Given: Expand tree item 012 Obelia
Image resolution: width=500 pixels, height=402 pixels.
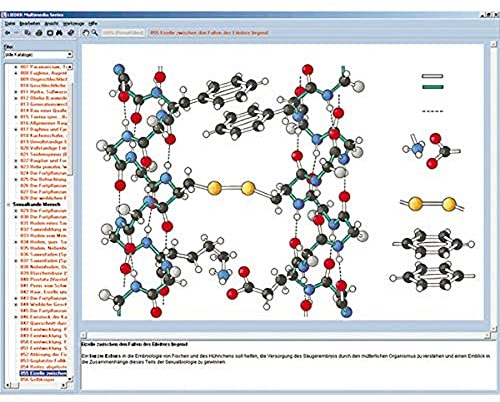Looking at the screenshot, I should pos(16,98).
